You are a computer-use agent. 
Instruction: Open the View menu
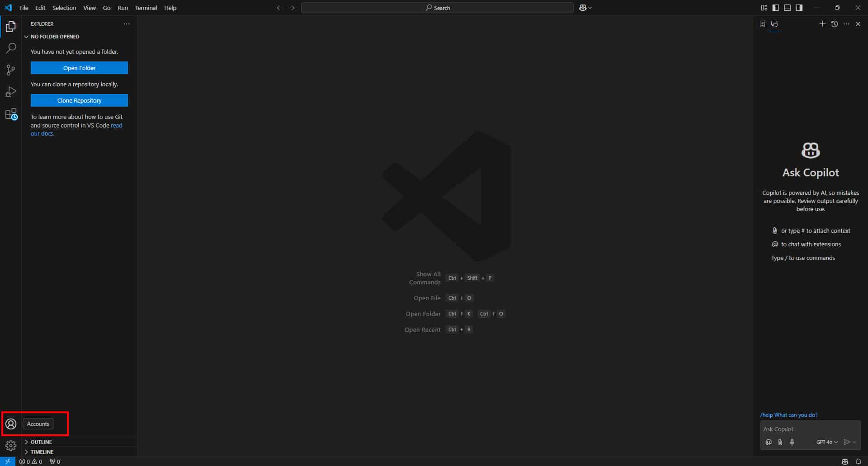(x=90, y=8)
